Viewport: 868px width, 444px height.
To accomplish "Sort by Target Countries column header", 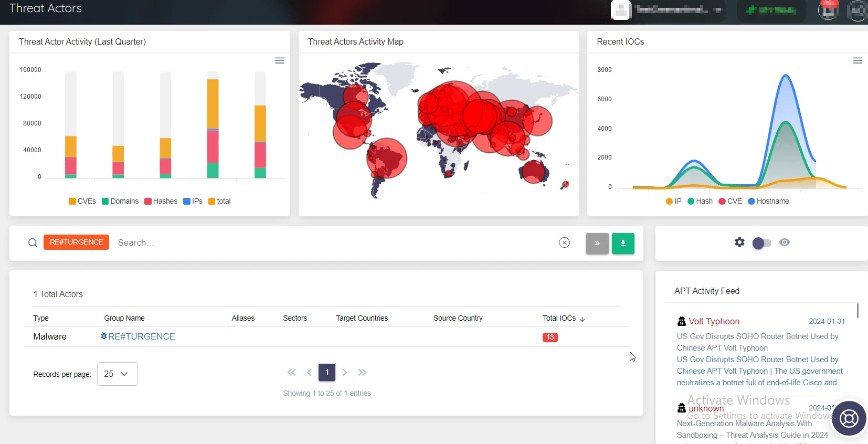I will point(362,318).
